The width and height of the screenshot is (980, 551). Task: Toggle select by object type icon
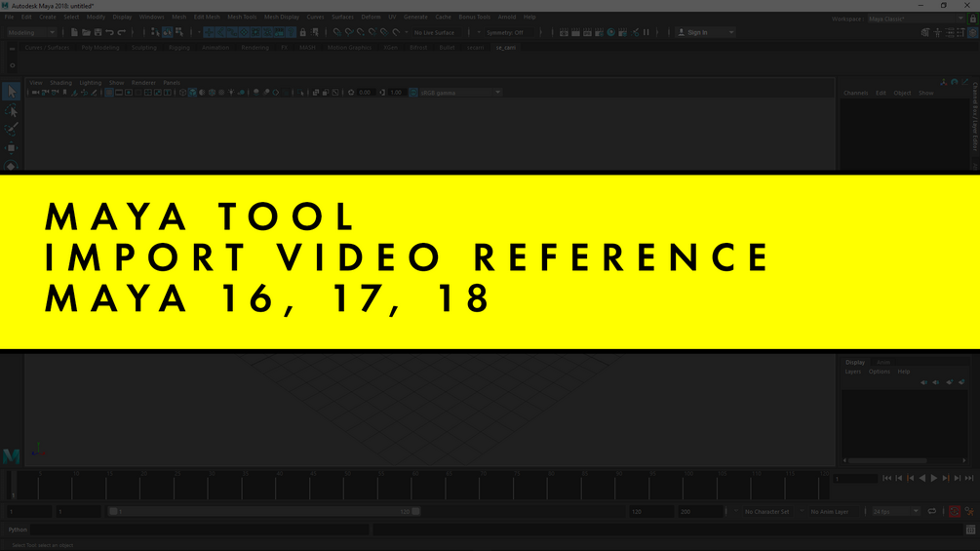click(x=168, y=32)
